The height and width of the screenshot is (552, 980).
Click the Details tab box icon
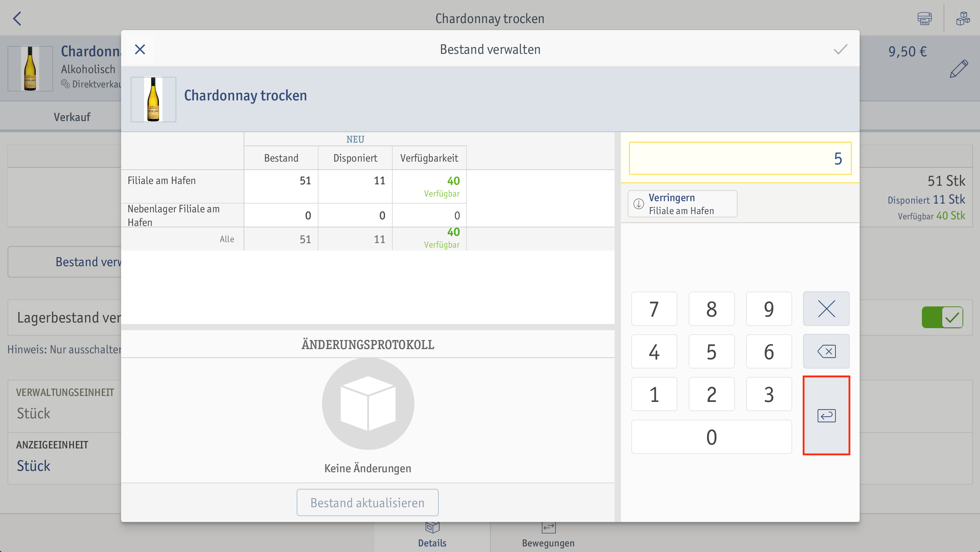coord(432,528)
